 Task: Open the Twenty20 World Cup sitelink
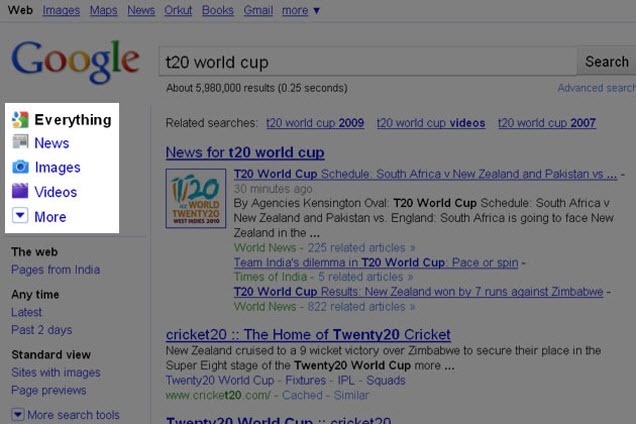coord(220,380)
